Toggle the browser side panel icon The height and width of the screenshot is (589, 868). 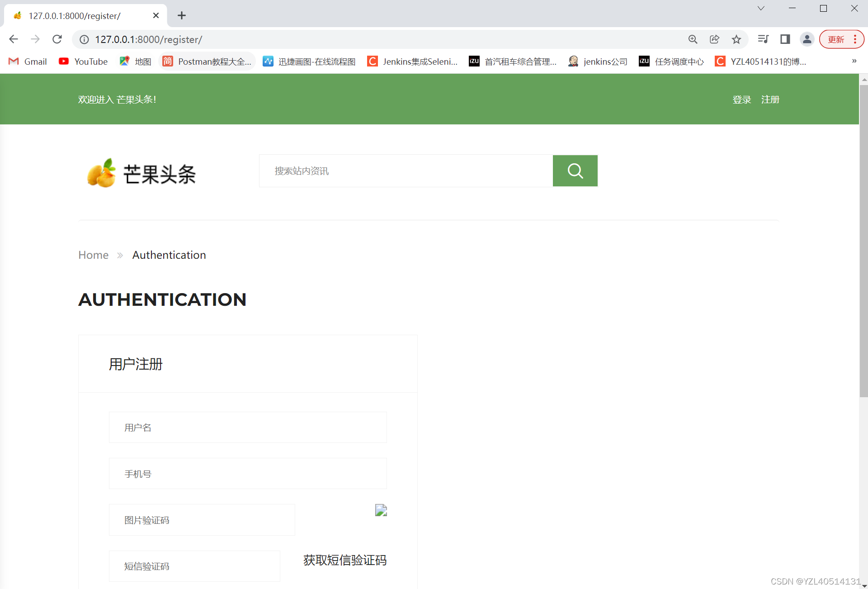coord(785,39)
